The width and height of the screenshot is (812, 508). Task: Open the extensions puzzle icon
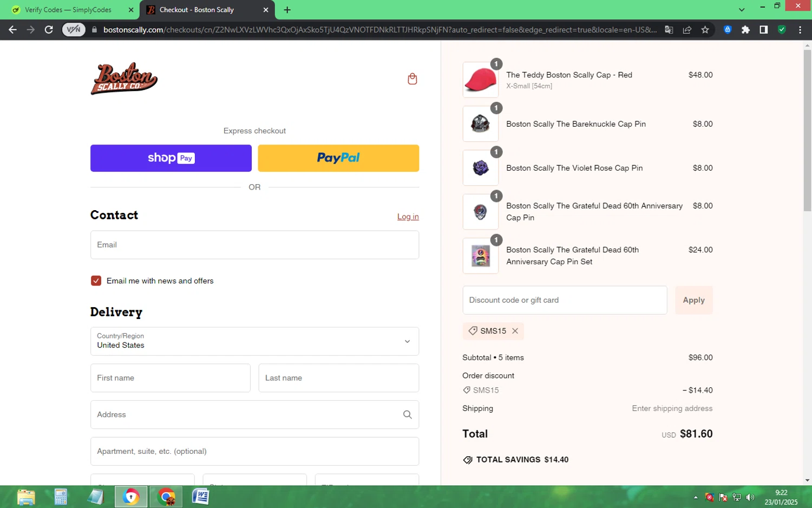(745, 30)
